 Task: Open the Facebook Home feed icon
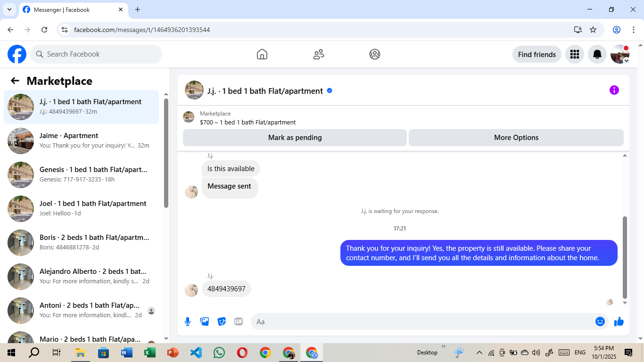(262, 54)
